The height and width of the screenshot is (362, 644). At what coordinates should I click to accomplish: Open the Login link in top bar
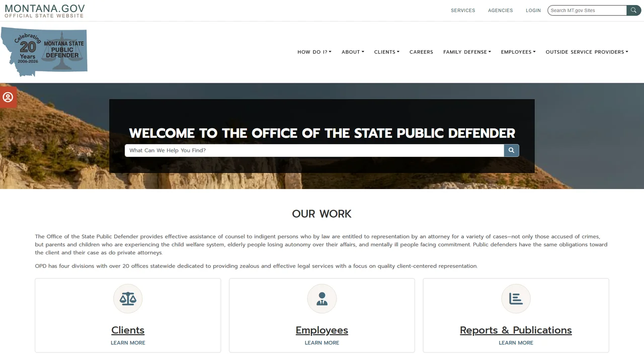(x=533, y=11)
